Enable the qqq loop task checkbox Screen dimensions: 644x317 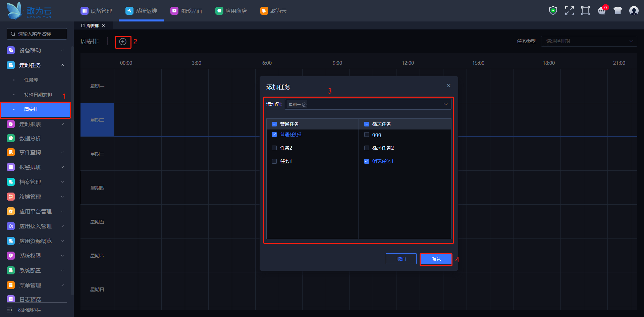(x=367, y=135)
